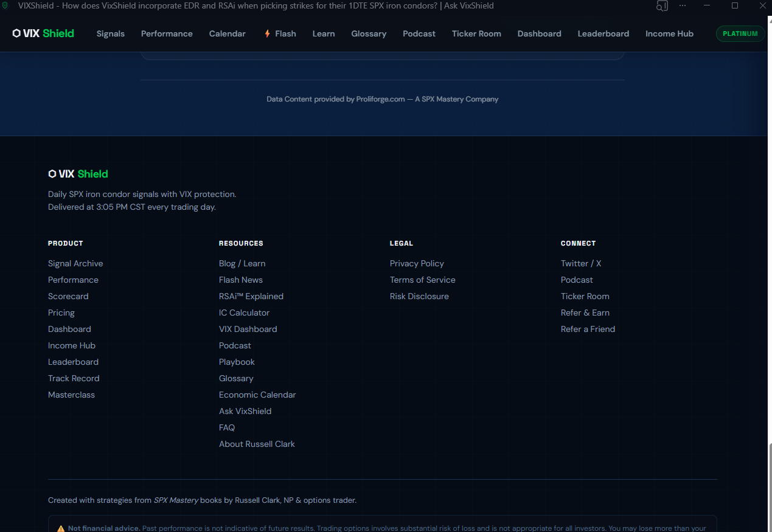This screenshot has width=772, height=532.
Task: Open Dashboard in the top navigation
Action: click(540, 33)
